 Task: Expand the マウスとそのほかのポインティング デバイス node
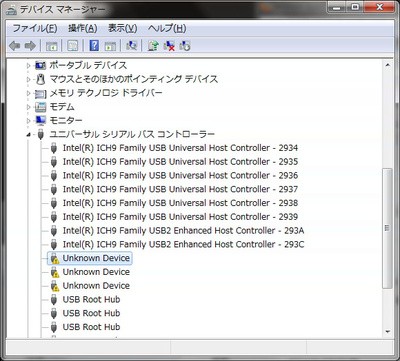point(29,79)
